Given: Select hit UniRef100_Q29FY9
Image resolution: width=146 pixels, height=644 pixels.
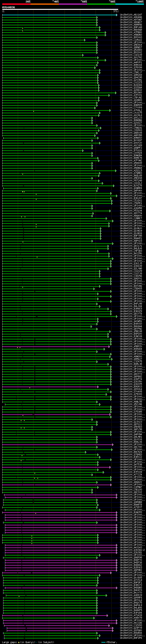Looking at the screenshot, I should point(131,628).
